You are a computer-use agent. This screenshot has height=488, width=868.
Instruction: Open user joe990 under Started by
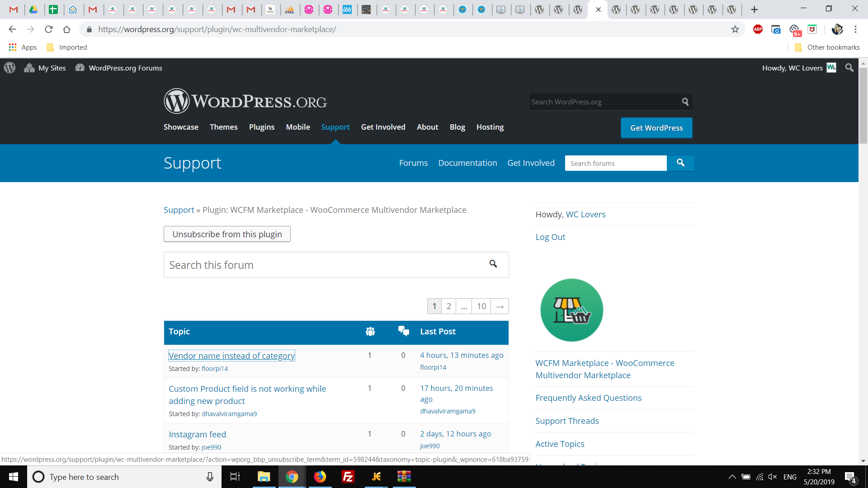[x=212, y=447]
